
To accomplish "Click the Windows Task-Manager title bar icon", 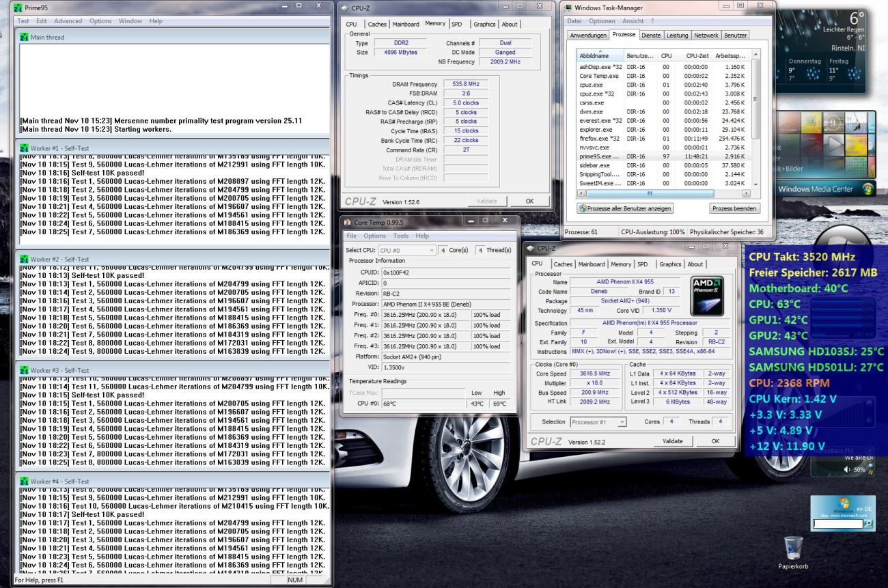I will pyautogui.click(x=568, y=8).
